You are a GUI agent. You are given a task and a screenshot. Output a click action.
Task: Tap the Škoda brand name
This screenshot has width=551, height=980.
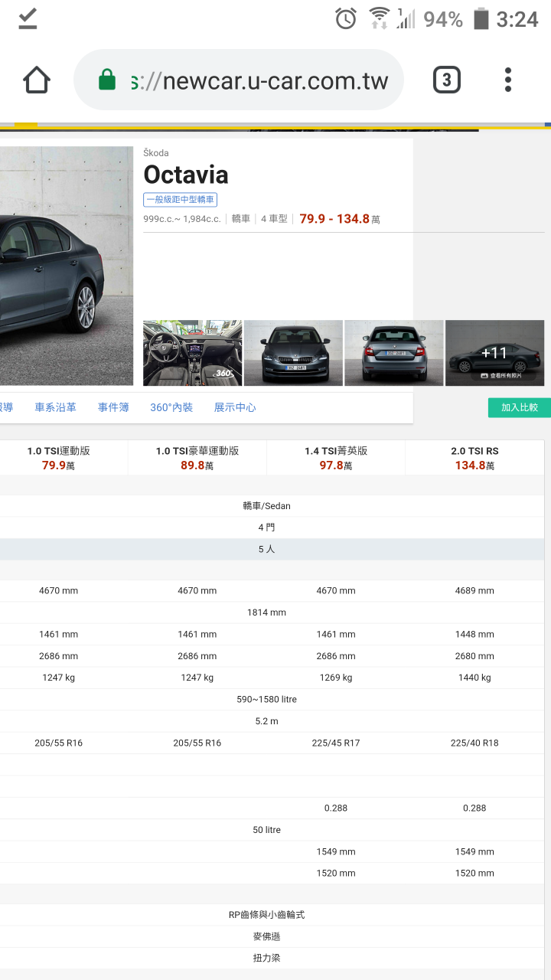[x=156, y=153]
